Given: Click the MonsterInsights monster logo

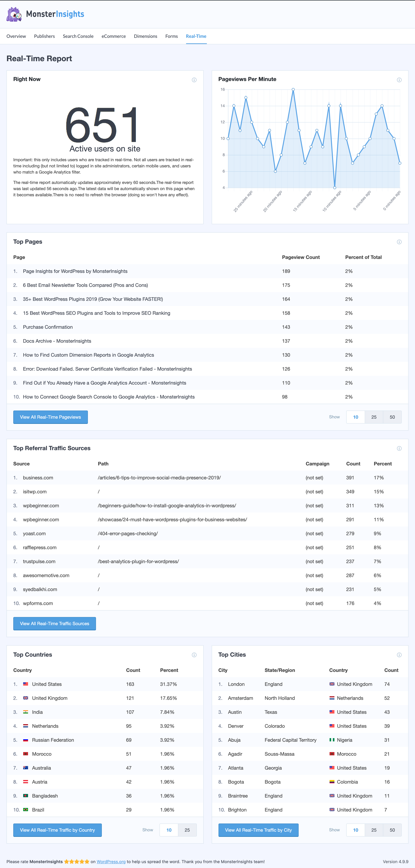Looking at the screenshot, I should 14,14.
